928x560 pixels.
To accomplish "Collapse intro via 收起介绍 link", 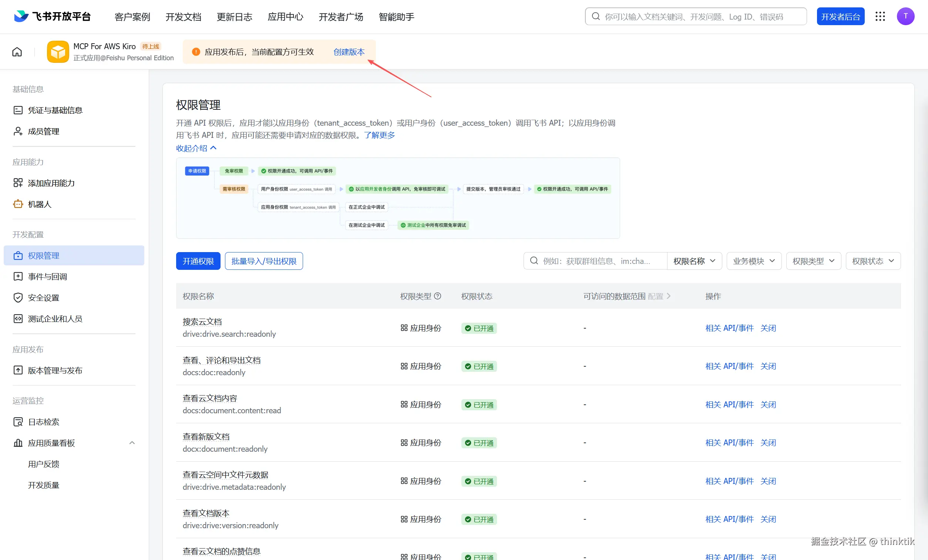I will [x=196, y=148].
